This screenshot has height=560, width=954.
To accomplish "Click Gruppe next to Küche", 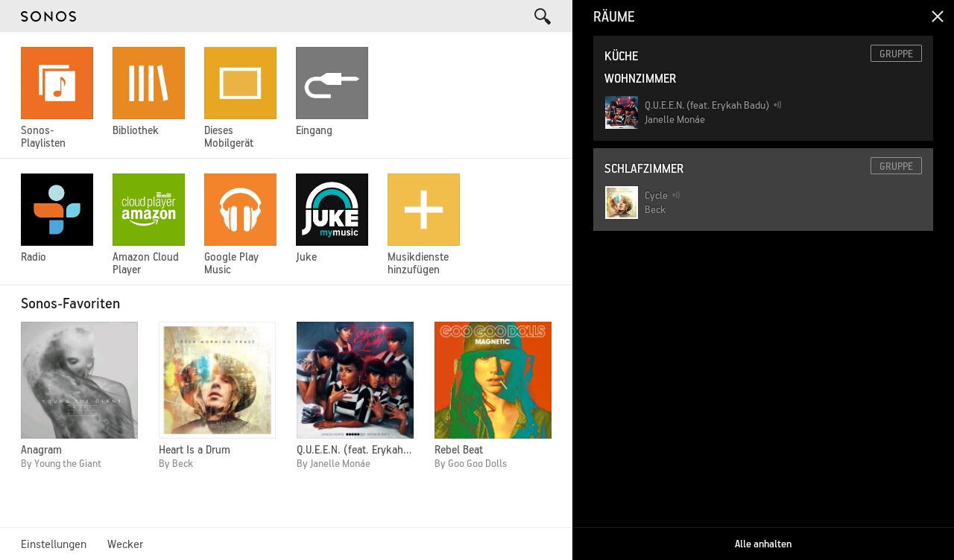I will coord(896,54).
